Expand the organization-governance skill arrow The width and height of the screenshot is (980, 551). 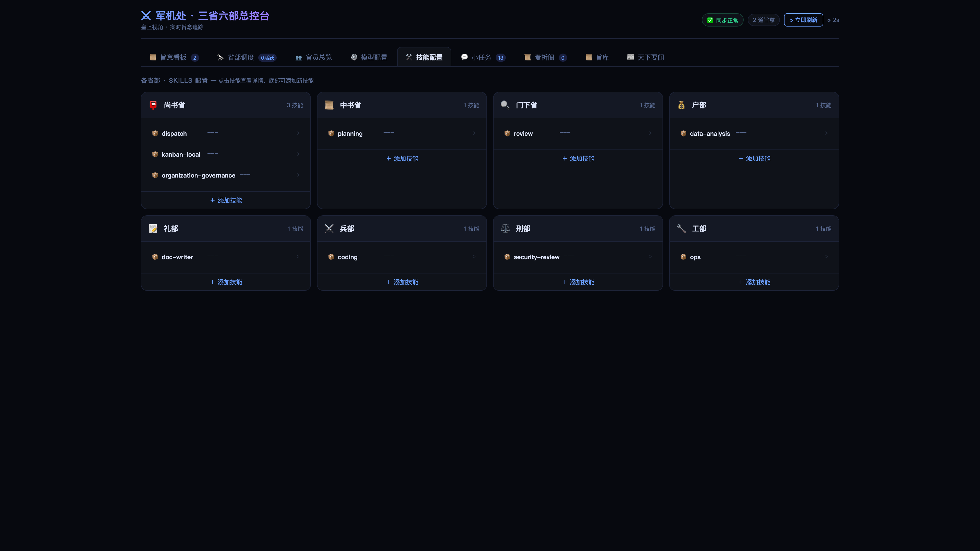298,175
